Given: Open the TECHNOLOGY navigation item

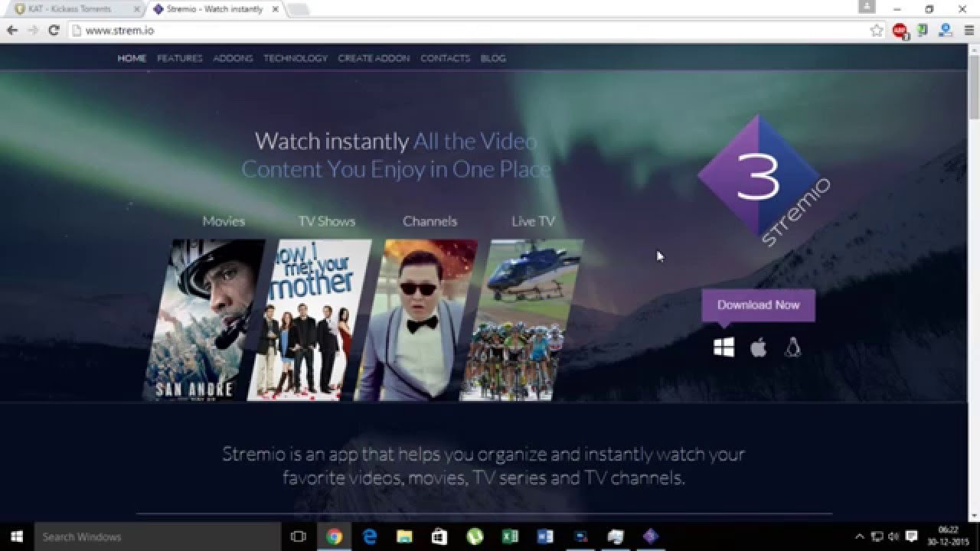Looking at the screenshot, I should pyautogui.click(x=296, y=58).
